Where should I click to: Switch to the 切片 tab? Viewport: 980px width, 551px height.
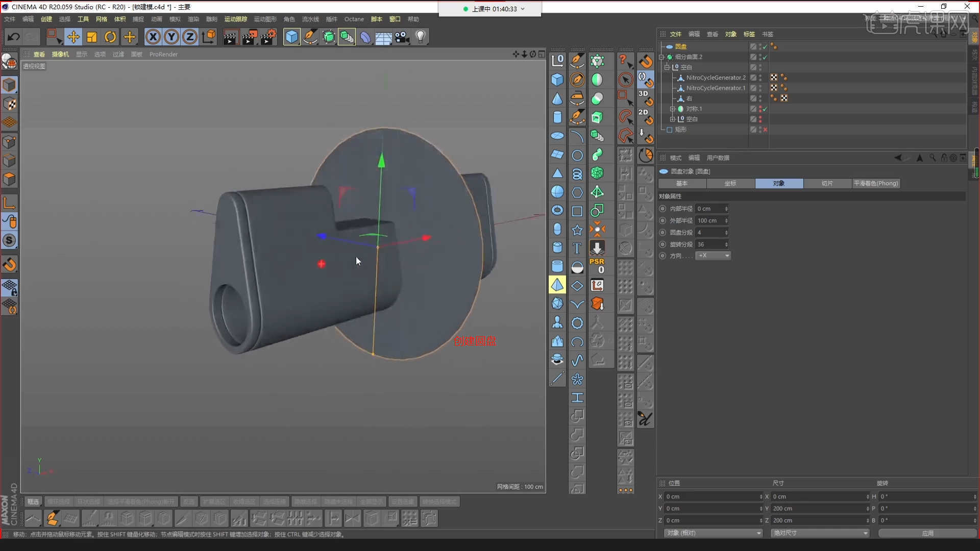tap(827, 184)
